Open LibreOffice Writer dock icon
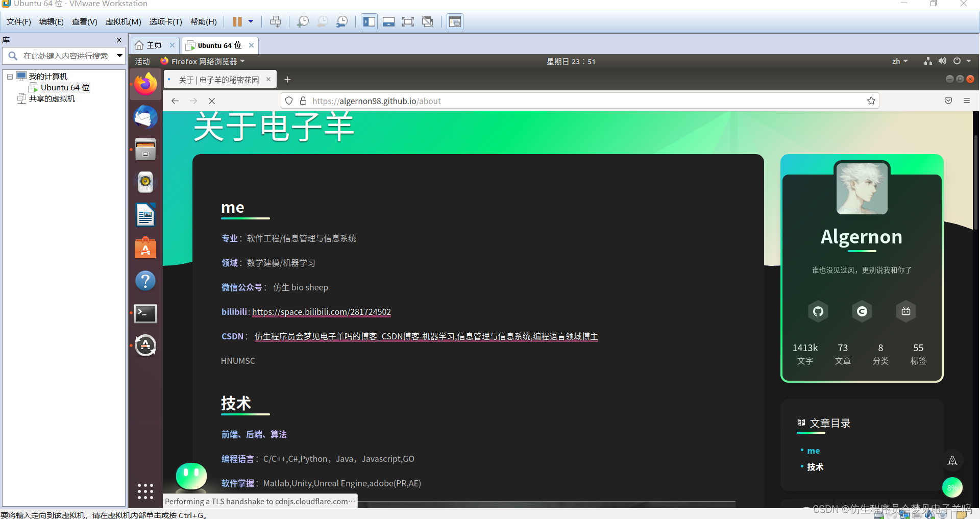Screen dimensions: 980x519 145,215
